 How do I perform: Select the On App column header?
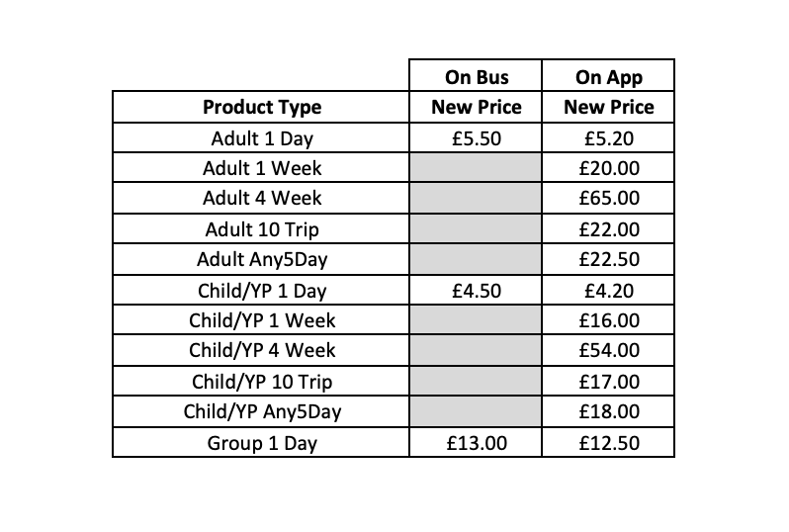click(608, 76)
